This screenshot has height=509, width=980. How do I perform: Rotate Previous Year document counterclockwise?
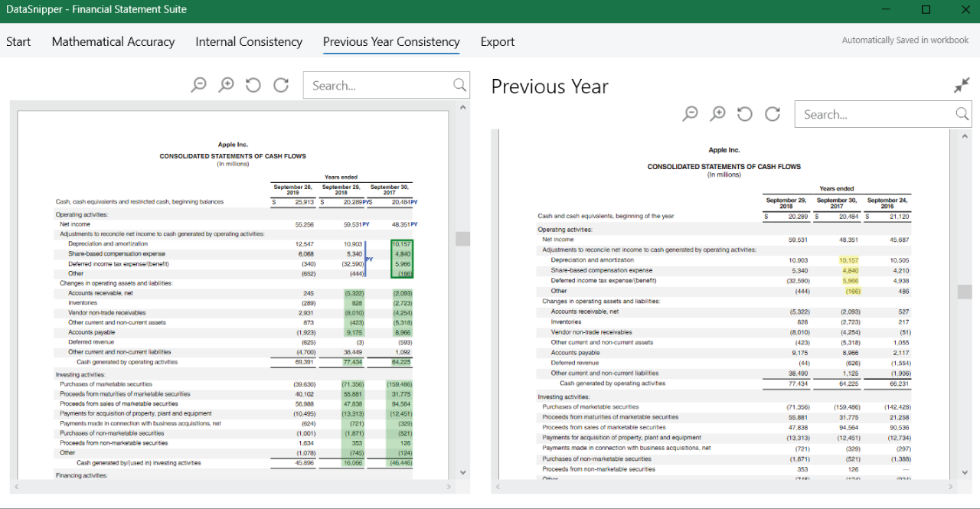click(745, 113)
